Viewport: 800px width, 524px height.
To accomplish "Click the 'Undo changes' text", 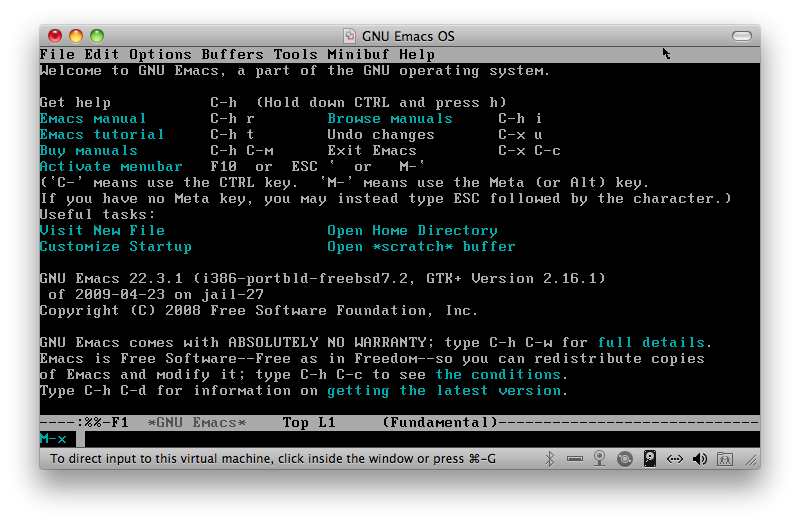I will 381,134.
